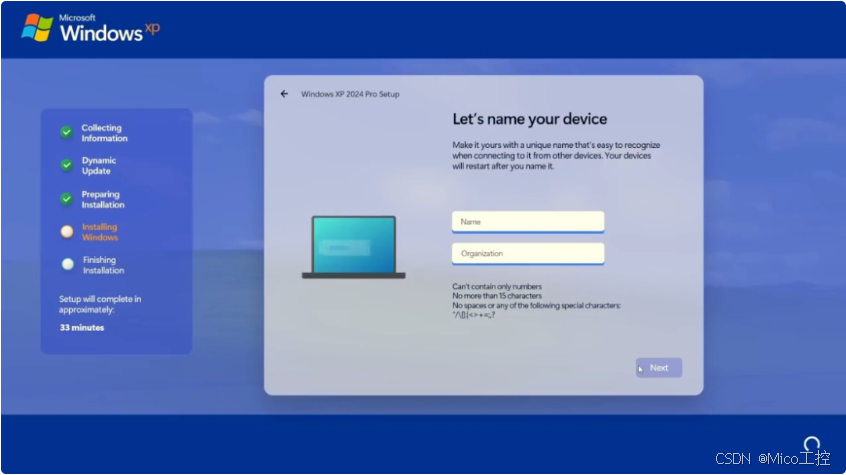Click the green check beside Preparing Installation

click(x=66, y=199)
